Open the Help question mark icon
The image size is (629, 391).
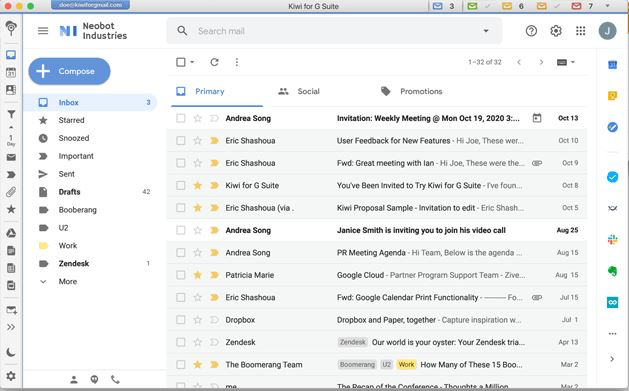coord(531,31)
